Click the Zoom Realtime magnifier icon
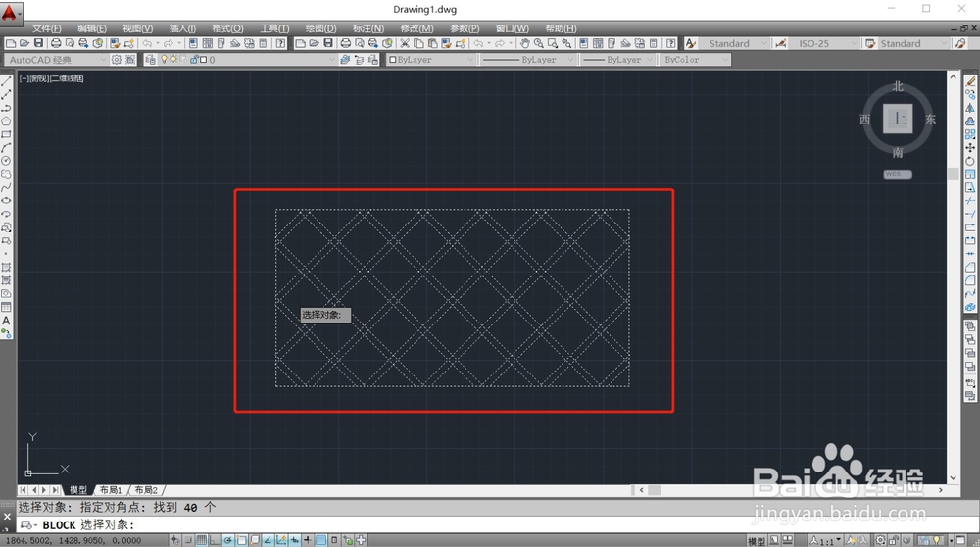980x547 pixels. coord(538,43)
